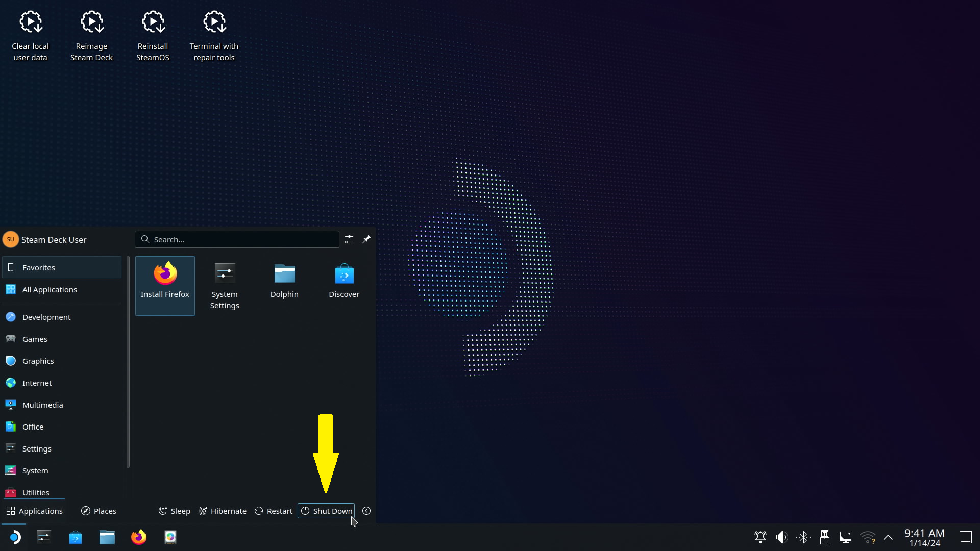The height and width of the screenshot is (551, 980).
Task: Open the launcher configure options icon
Action: (x=349, y=239)
